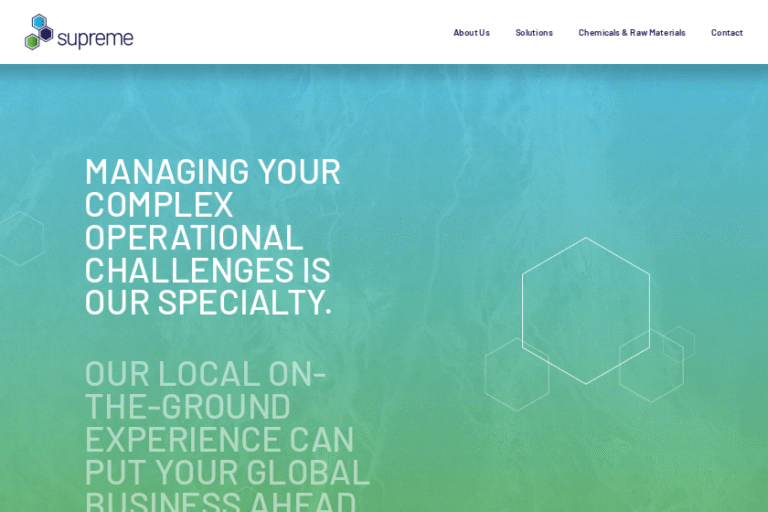Click the partially cut-off hexagon beside the headline

[20, 239]
